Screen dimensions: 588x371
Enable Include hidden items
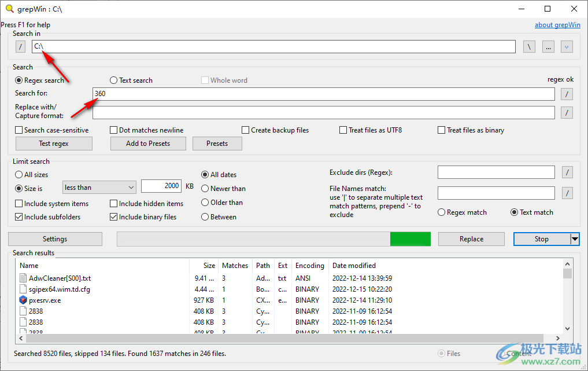point(147,204)
